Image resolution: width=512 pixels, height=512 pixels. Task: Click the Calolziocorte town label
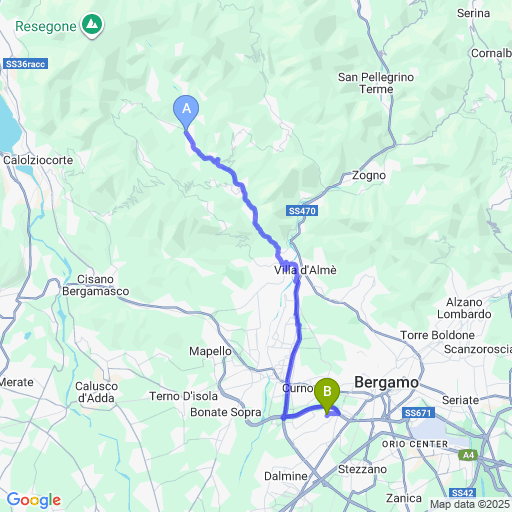pyautogui.click(x=38, y=160)
